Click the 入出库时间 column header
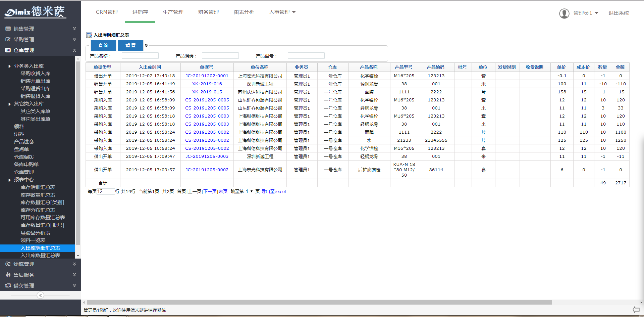 pos(150,67)
